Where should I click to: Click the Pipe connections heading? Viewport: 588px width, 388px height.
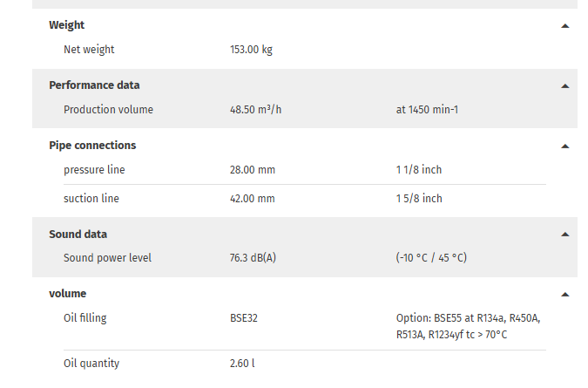pyautogui.click(x=92, y=146)
